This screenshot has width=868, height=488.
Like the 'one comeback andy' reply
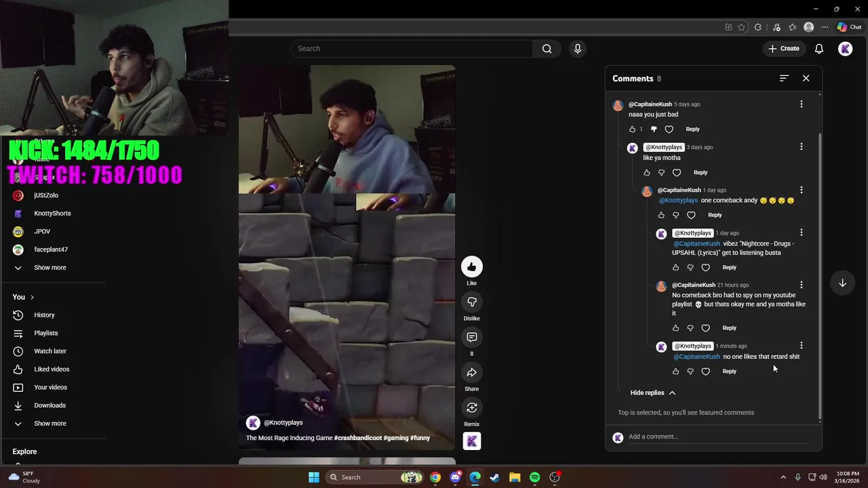coord(661,216)
